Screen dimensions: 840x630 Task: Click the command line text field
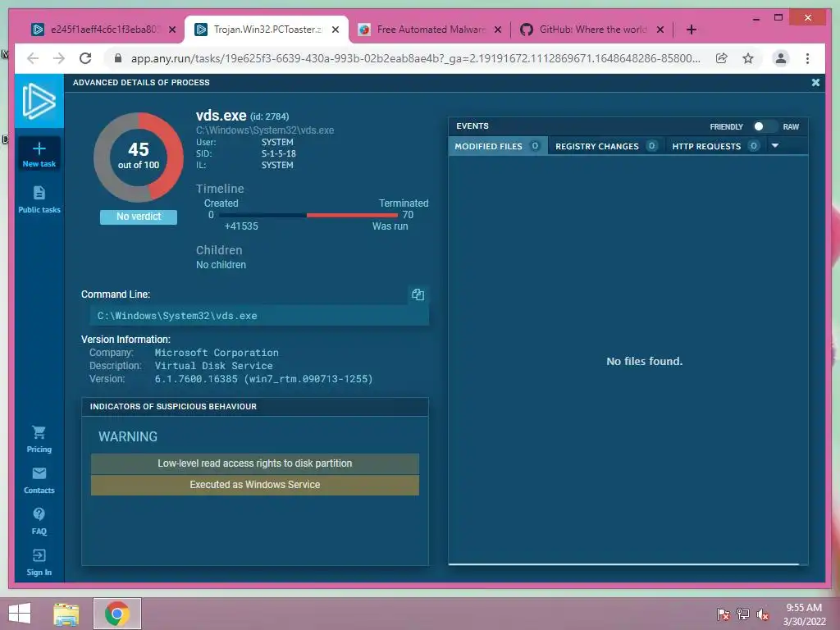(259, 316)
